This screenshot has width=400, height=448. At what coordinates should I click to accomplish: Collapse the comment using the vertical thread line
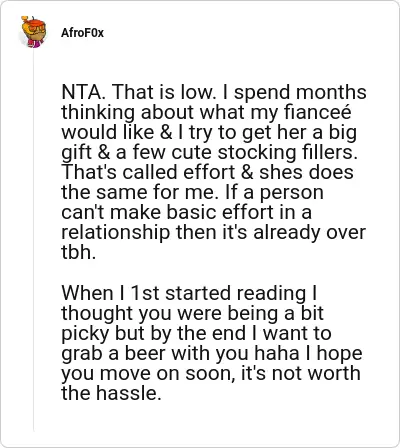[33, 240]
